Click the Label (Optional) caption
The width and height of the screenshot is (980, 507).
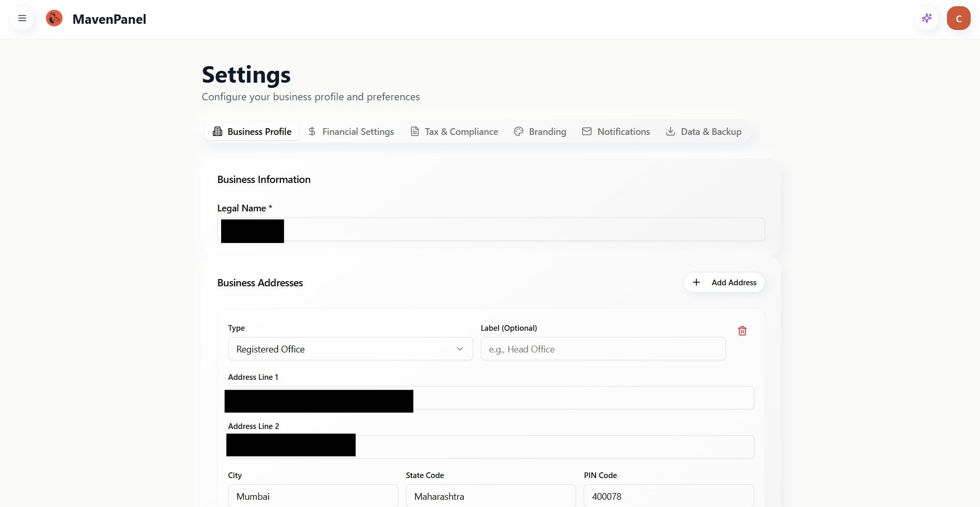click(509, 328)
